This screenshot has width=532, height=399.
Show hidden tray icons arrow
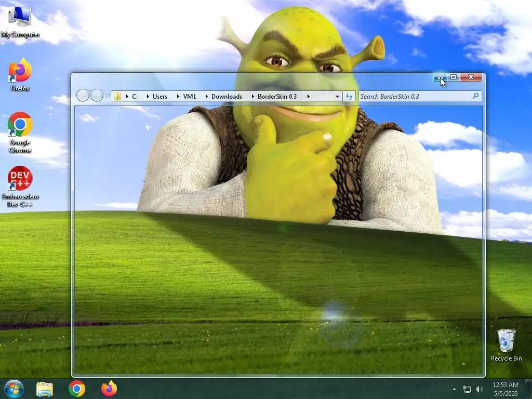click(x=454, y=389)
